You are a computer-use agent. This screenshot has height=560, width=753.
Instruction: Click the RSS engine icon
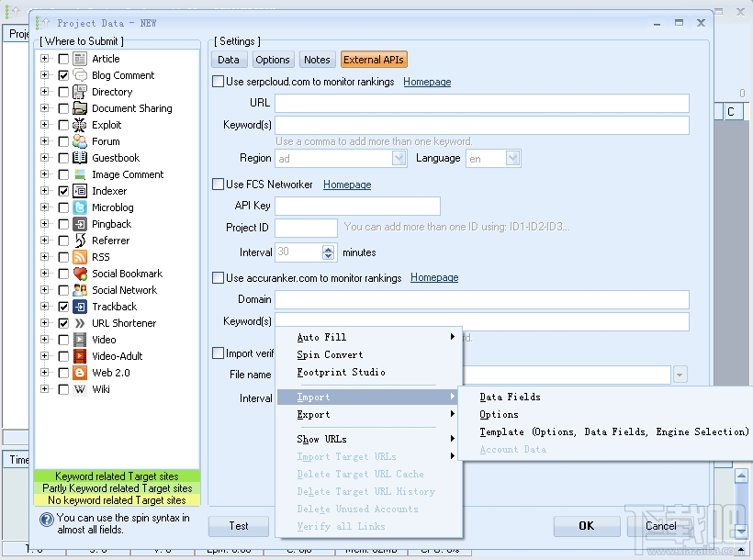coord(78,256)
